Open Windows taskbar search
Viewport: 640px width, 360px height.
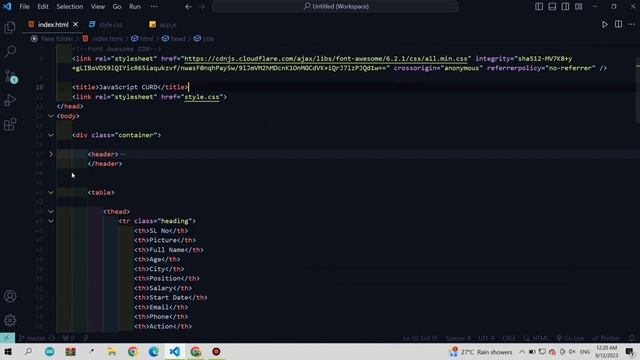coord(28,351)
